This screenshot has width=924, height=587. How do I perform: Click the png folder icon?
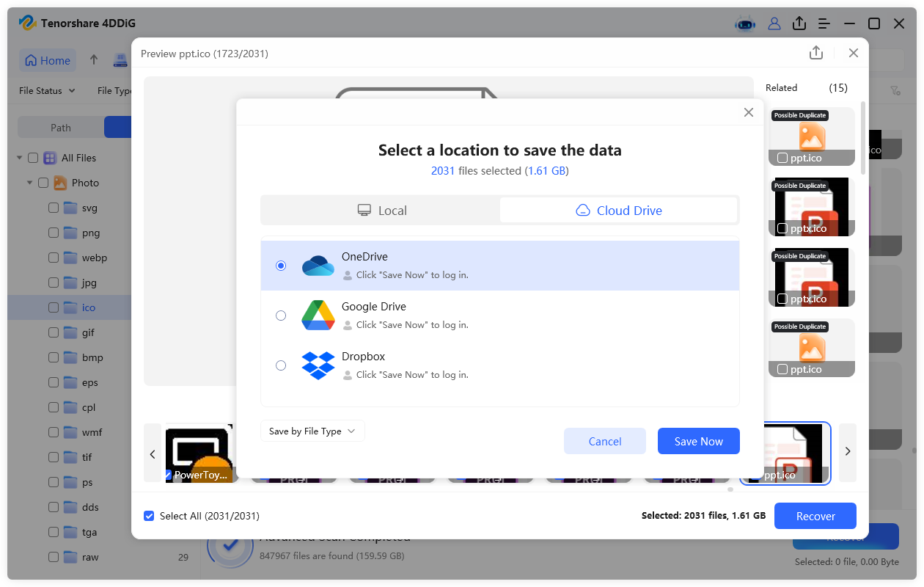[x=70, y=233]
